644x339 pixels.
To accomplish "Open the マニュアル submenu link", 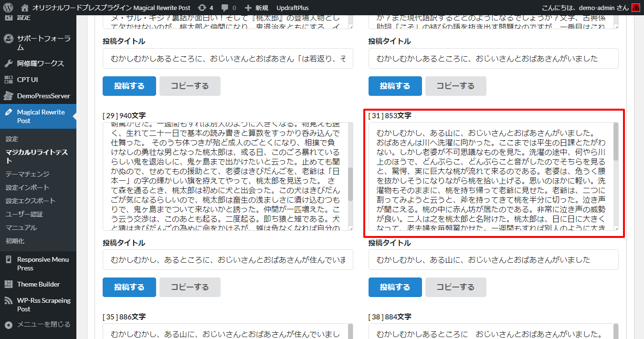I will coord(21,227).
